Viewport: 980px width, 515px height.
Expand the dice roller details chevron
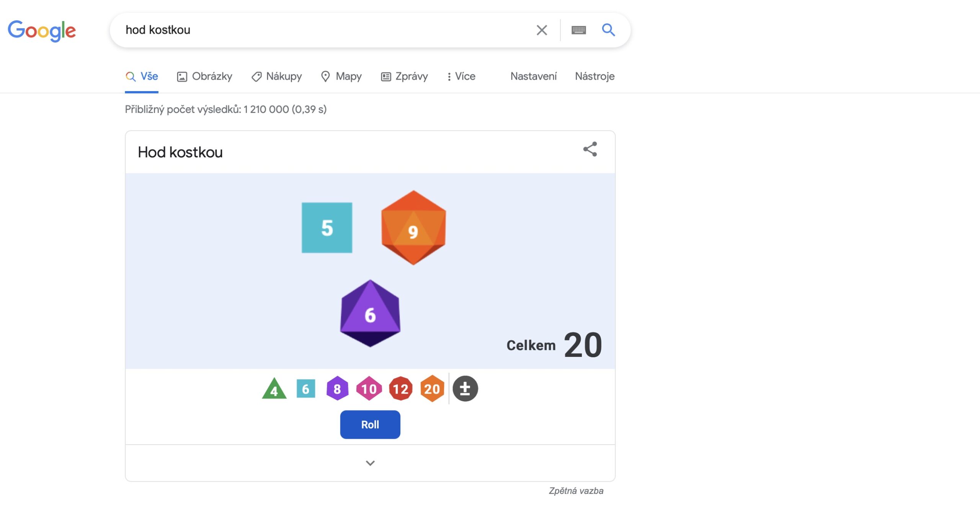coord(370,463)
